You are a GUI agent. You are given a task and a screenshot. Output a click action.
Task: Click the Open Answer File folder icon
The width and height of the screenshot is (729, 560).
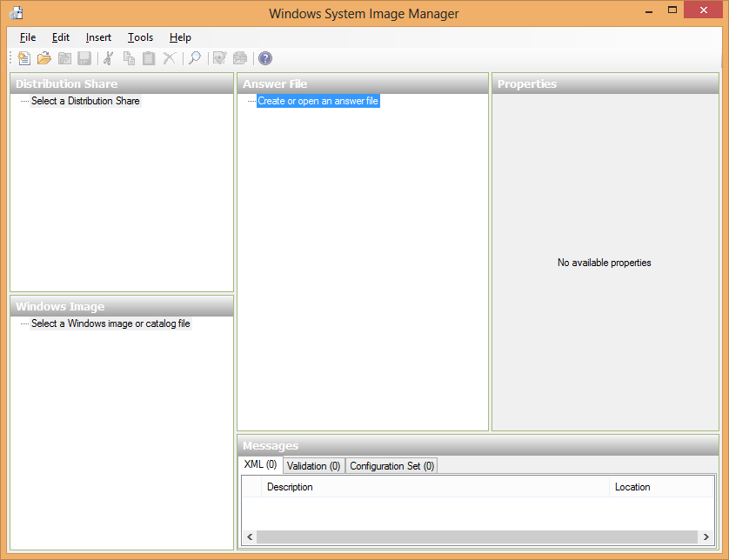(44, 58)
